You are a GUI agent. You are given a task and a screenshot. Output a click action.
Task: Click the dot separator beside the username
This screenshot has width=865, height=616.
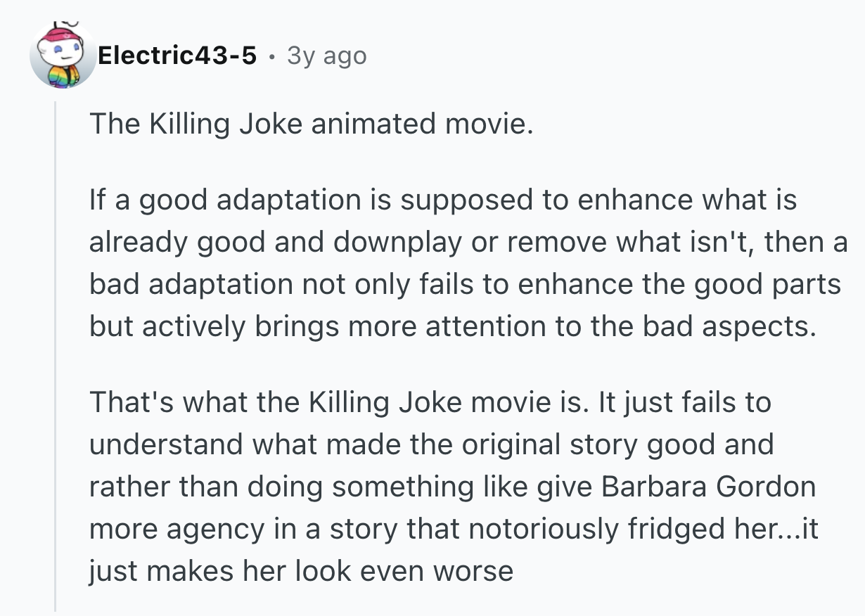coord(271,56)
